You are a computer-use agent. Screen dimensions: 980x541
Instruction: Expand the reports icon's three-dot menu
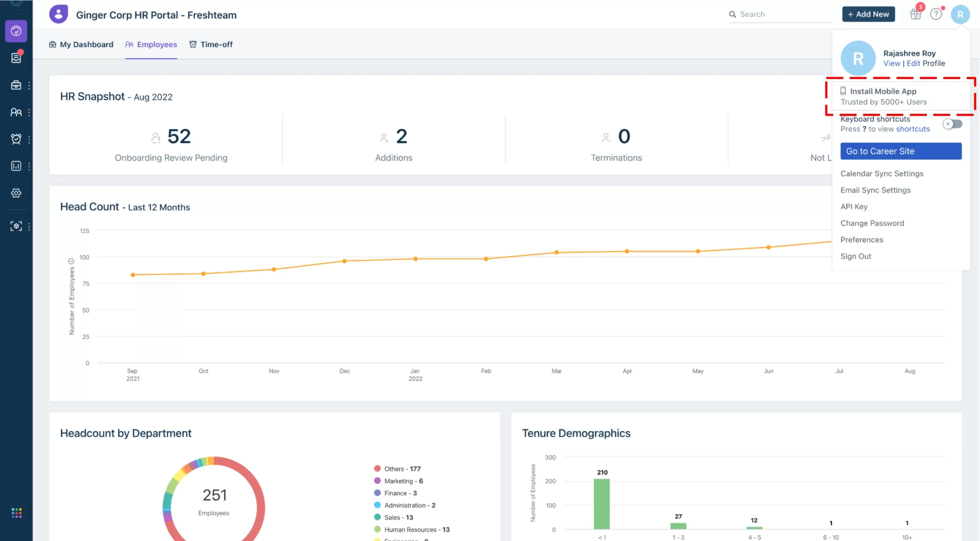30,166
